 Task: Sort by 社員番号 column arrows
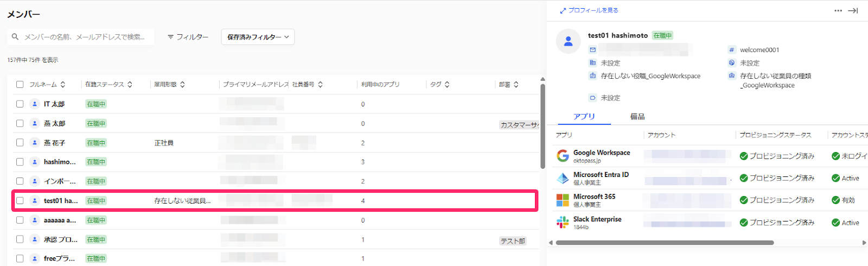[x=321, y=85]
